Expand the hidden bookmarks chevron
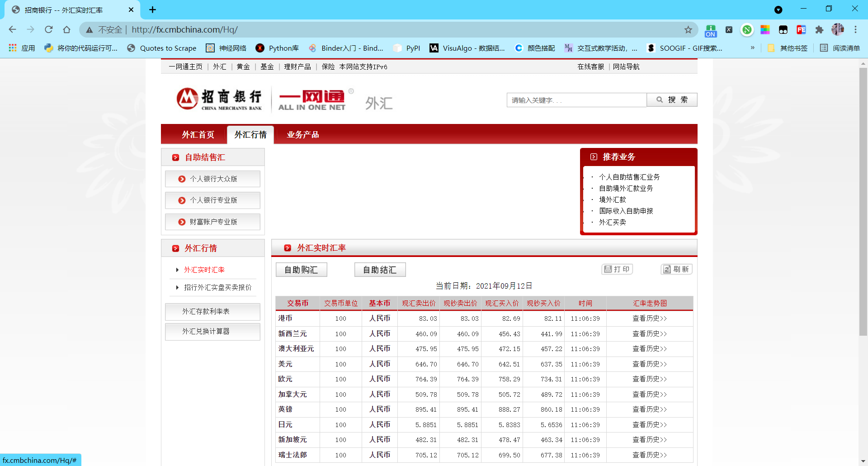 (x=752, y=48)
